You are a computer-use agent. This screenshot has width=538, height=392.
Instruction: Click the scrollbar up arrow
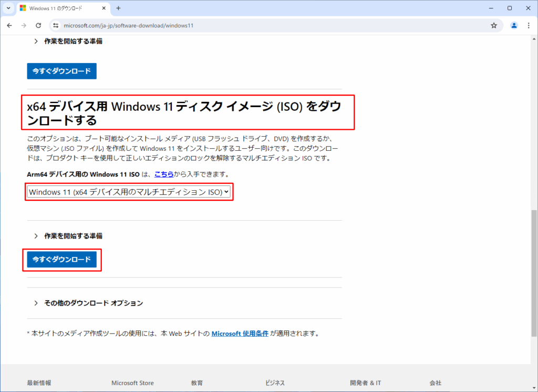[x=534, y=38]
